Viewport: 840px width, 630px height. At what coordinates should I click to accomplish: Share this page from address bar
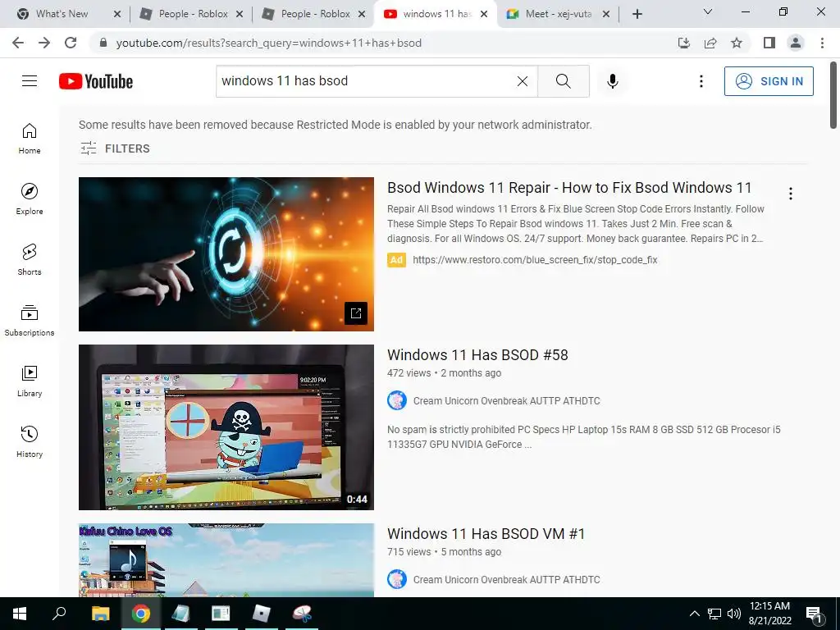click(710, 43)
